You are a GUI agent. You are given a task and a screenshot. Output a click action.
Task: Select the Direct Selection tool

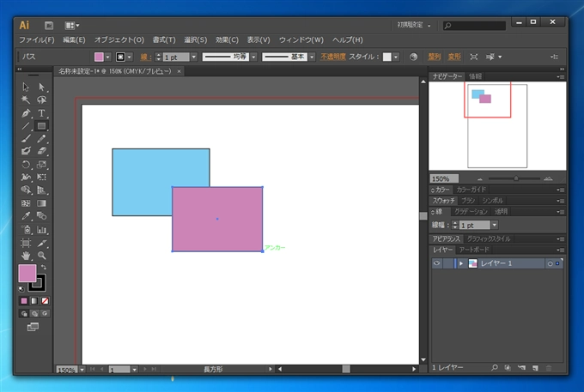41,87
